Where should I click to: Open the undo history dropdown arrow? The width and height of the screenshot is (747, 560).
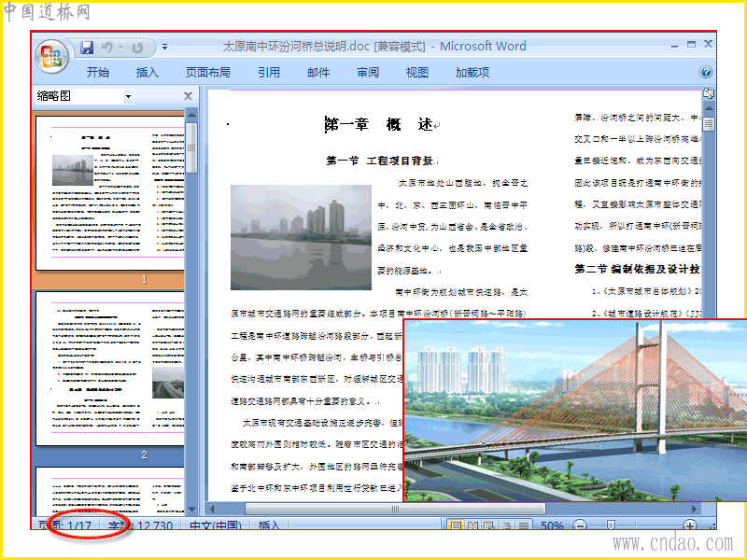pyautogui.click(x=121, y=48)
